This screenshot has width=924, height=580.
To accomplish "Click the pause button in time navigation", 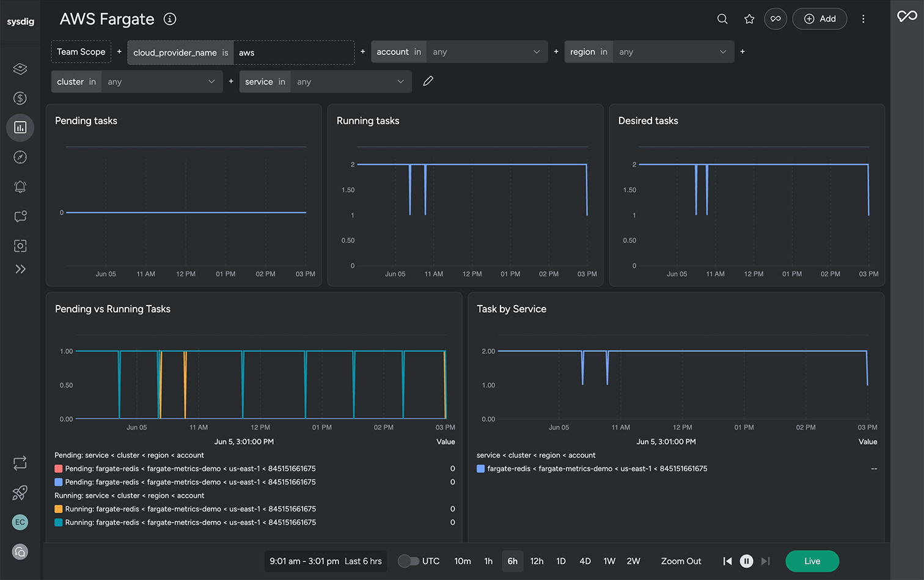I will pyautogui.click(x=746, y=561).
